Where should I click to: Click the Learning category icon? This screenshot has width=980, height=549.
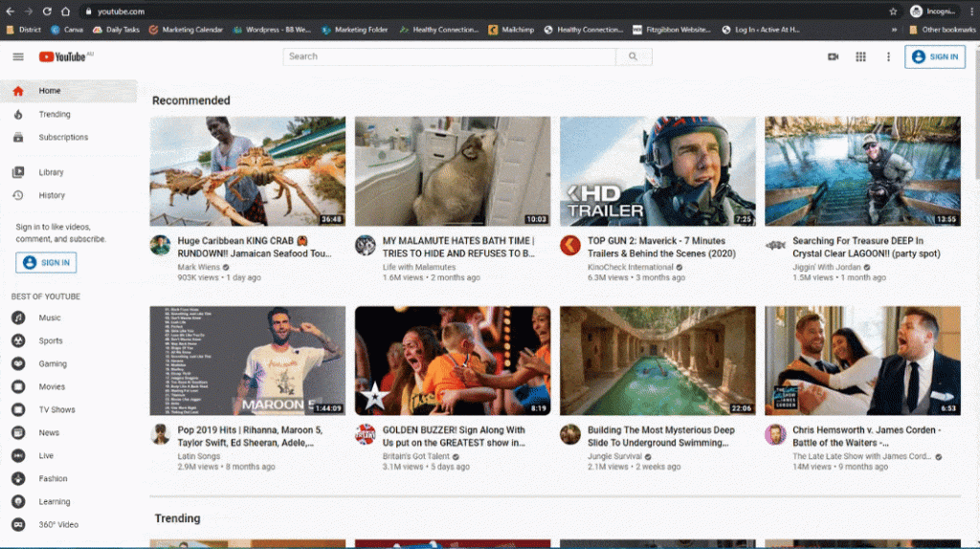18,501
